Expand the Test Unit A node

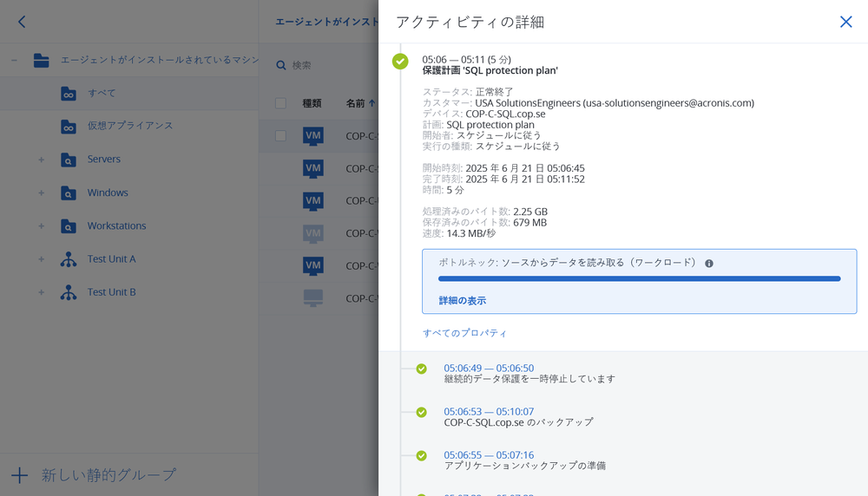click(41, 259)
